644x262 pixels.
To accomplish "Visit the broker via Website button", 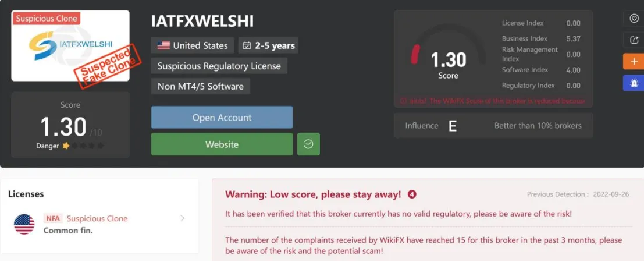I will pos(222,144).
